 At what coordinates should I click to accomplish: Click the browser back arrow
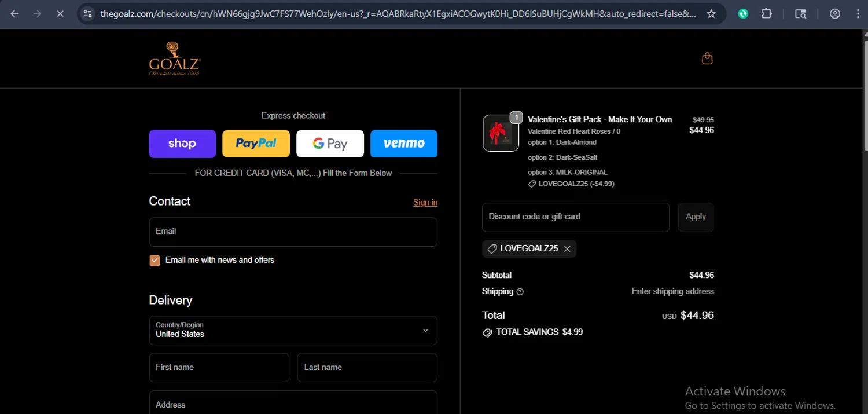click(14, 14)
